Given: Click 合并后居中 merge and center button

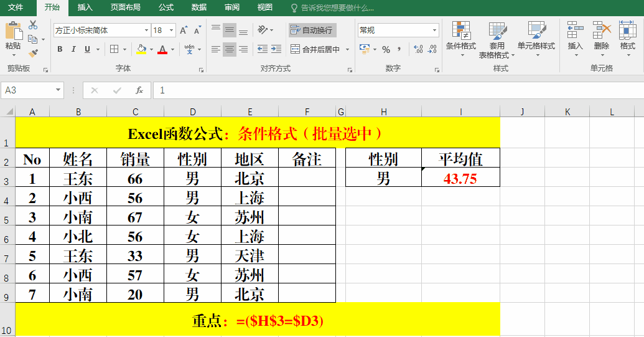Looking at the screenshot, I should coord(315,49).
